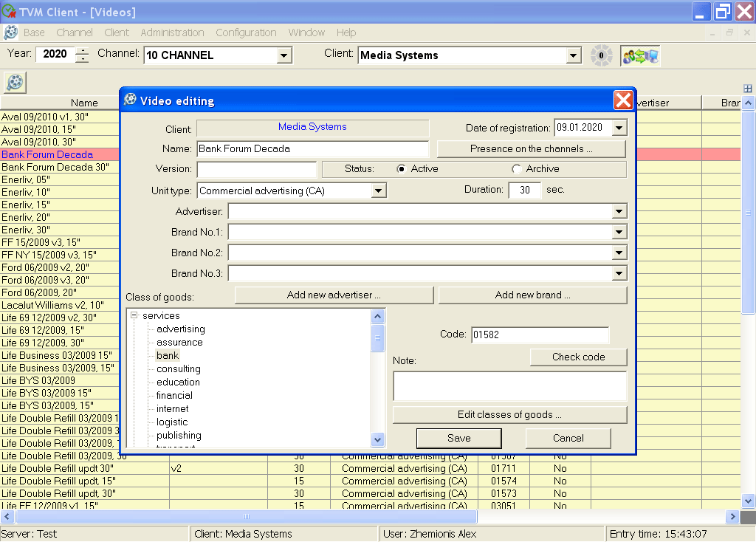Viewport: 756px width, 542px height.
Task: Click the users and computers sync icon
Action: (x=640, y=55)
